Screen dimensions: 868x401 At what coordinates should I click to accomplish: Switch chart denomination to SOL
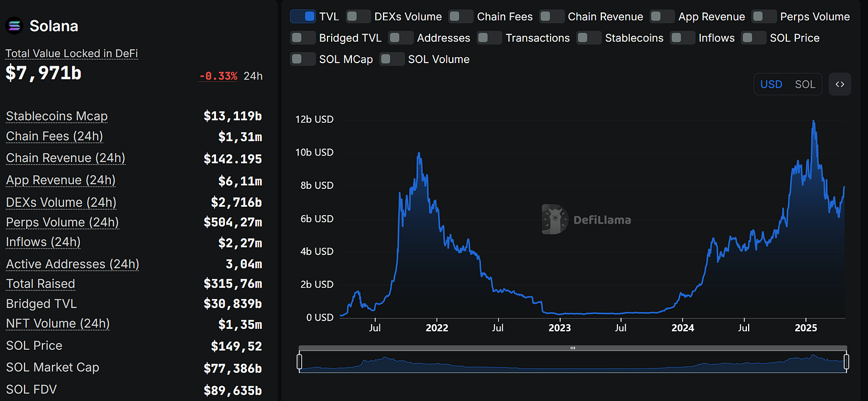pyautogui.click(x=805, y=84)
